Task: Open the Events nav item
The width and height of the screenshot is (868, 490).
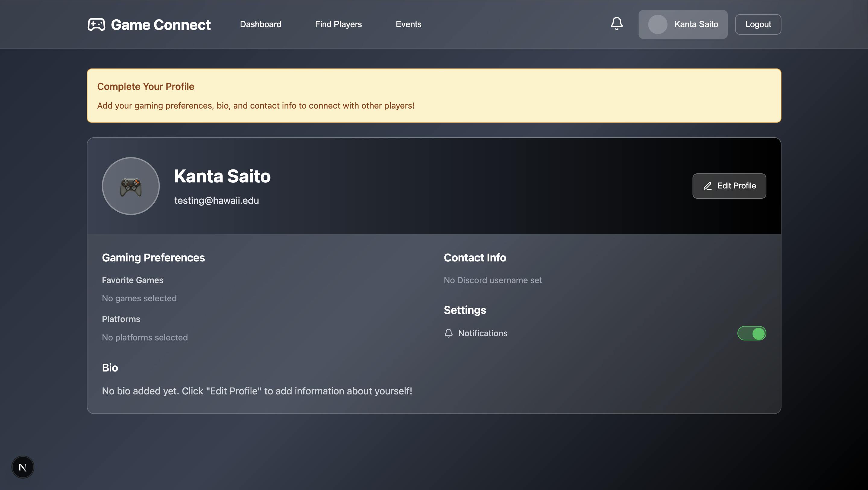Action: point(408,24)
